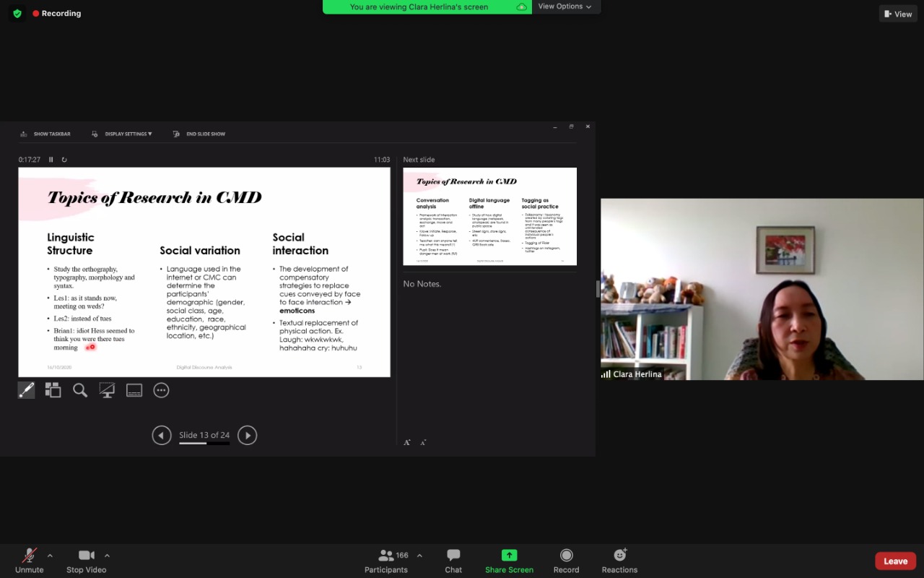The image size is (924, 578).
Task: Leave the meeting
Action: 895,561
